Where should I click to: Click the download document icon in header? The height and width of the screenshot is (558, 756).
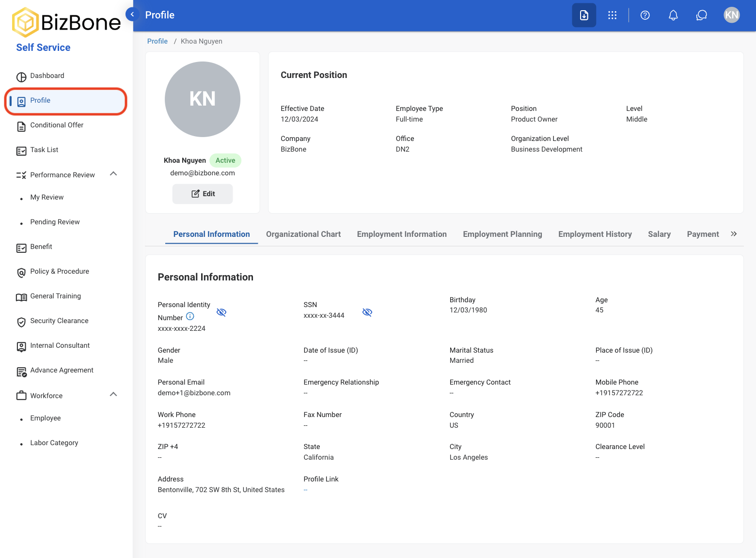coord(584,15)
